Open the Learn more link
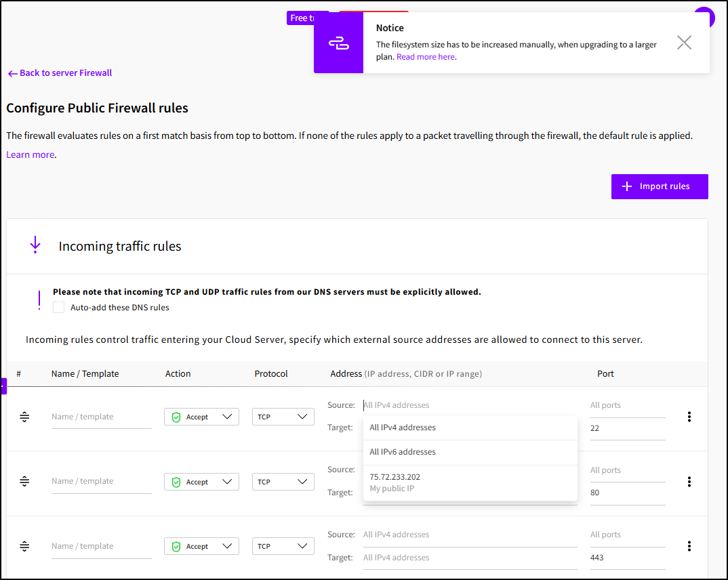The height and width of the screenshot is (580, 728). [x=30, y=154]
